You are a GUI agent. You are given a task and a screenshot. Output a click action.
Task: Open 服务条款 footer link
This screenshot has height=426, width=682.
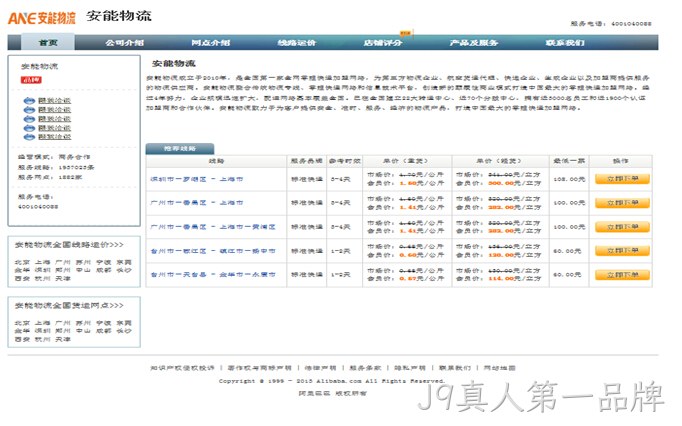(x=365, y=368)
